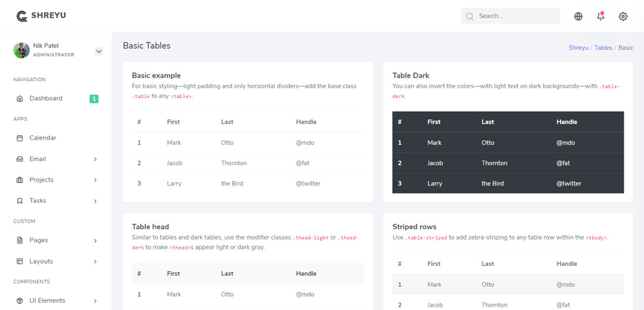Screen dimensions: 644x310
Task: Open the settings gear icon
Action: [623, 16]
